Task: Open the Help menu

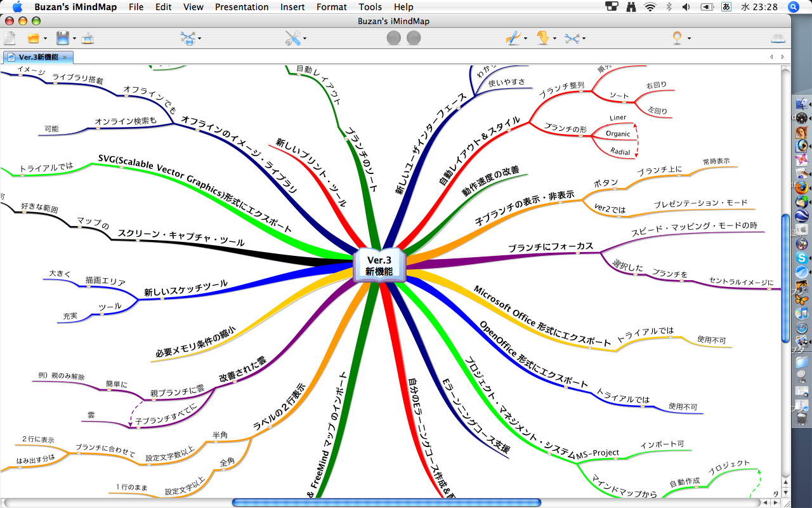Action: [x=403, y=7]
